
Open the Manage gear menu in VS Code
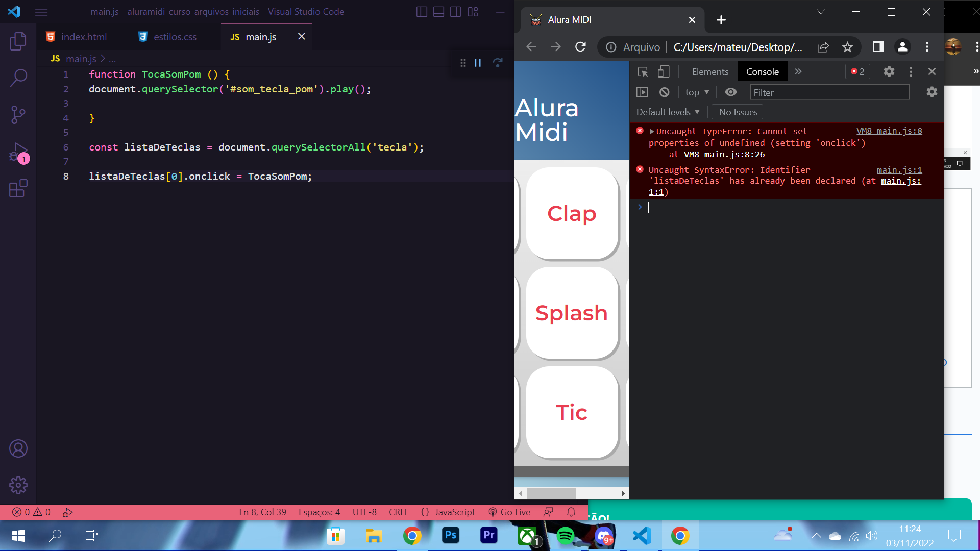click(x=18, y=485)
